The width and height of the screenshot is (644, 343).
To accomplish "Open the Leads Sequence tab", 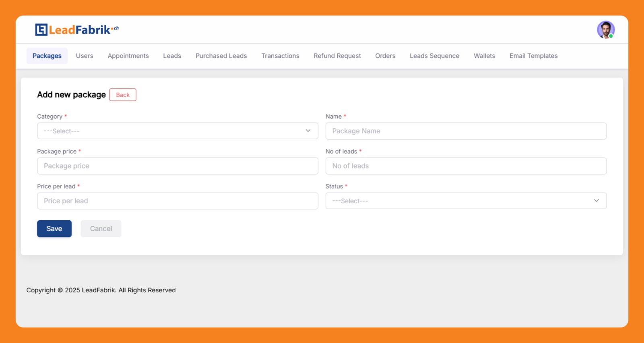I will click(x=434, y=56).
